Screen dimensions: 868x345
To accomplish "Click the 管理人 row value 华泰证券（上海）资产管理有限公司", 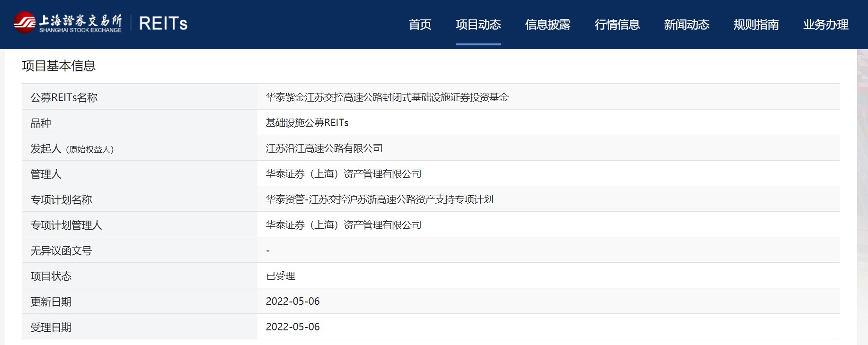I will pos(344,174).
